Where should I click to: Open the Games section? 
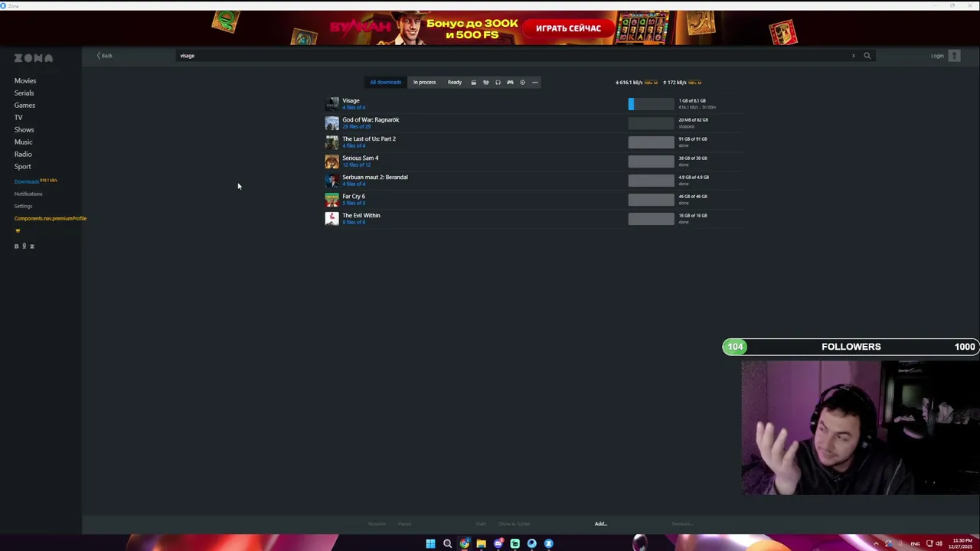tap(24, 106)
